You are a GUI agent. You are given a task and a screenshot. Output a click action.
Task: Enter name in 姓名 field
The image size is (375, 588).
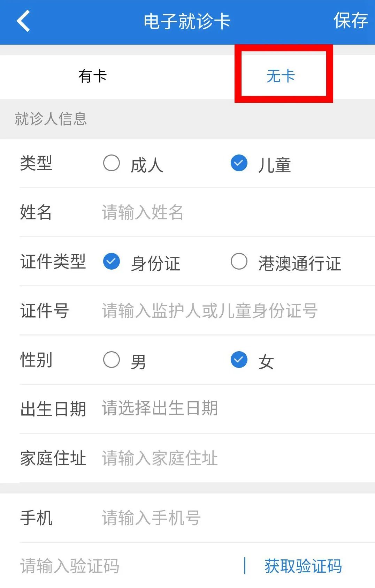209,212
